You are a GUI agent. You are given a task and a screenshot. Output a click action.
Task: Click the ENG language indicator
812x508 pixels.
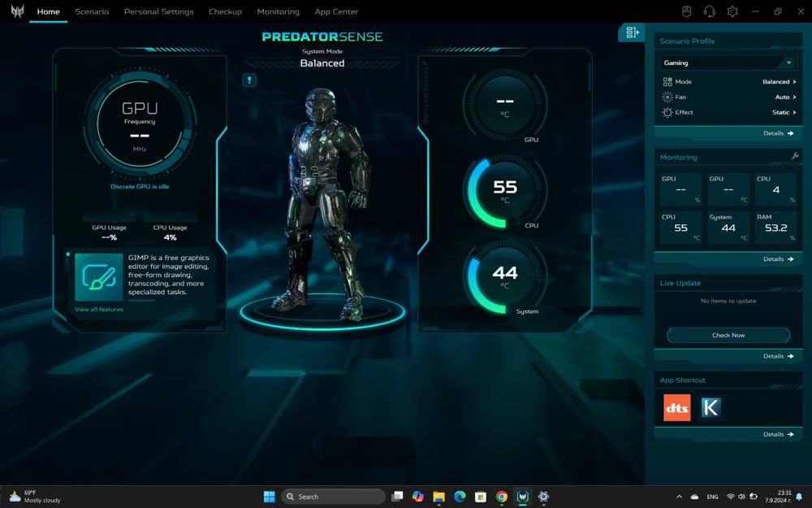713,497
